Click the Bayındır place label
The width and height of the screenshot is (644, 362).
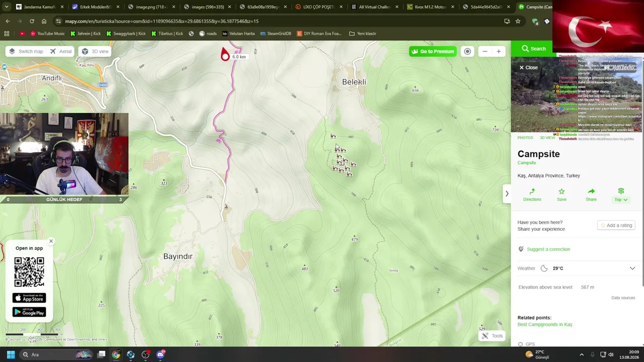[x=178, y=256]
